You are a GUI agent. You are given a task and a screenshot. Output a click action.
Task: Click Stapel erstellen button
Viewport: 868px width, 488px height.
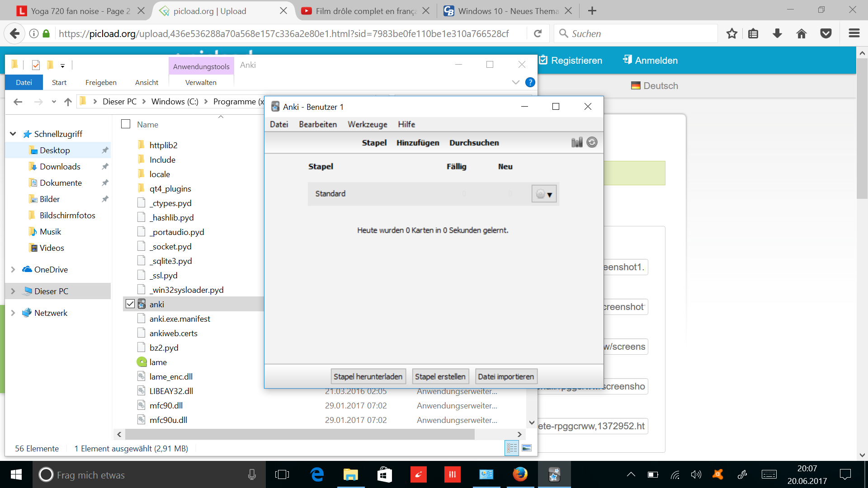click(440, 376)
